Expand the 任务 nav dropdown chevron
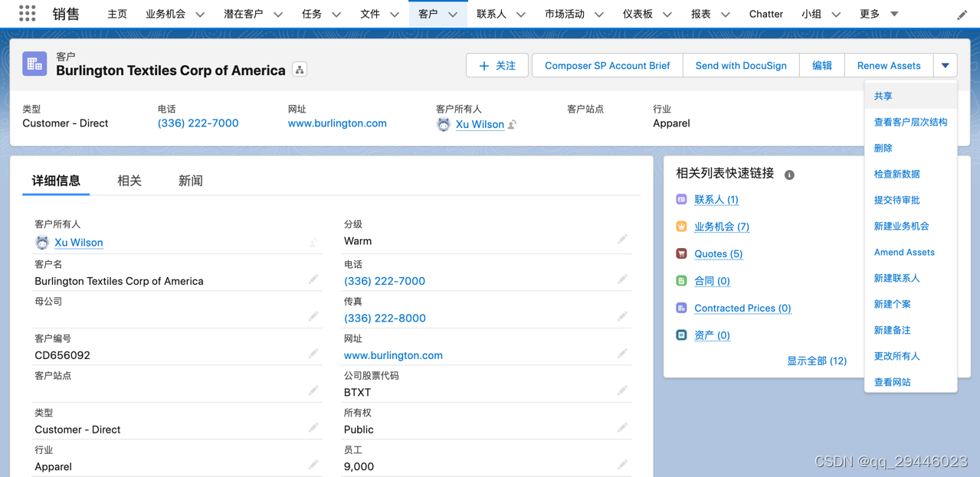 [x=336, y=15]
